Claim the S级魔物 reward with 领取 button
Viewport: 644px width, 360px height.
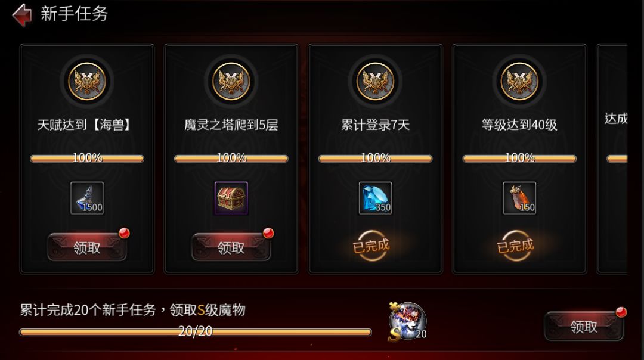584,327
